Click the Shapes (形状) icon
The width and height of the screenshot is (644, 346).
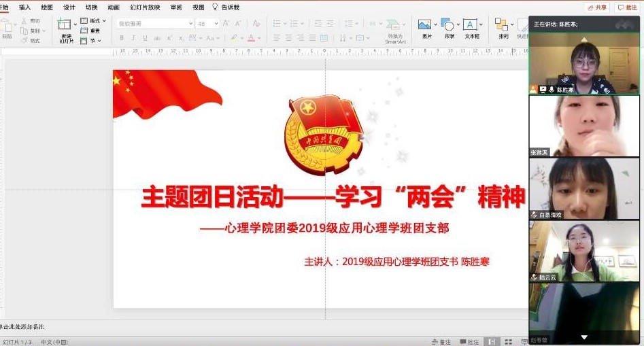[449, 26]
